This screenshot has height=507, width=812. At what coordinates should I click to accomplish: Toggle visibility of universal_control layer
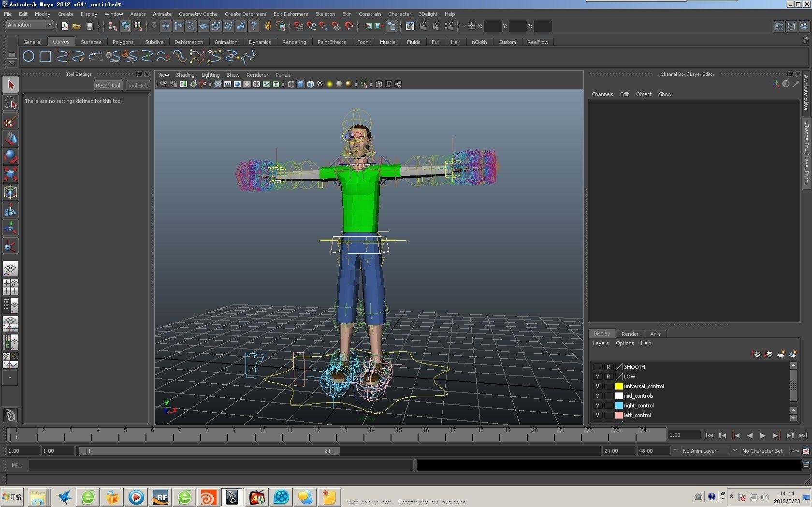pyautogui.click(x=598, y=386)
